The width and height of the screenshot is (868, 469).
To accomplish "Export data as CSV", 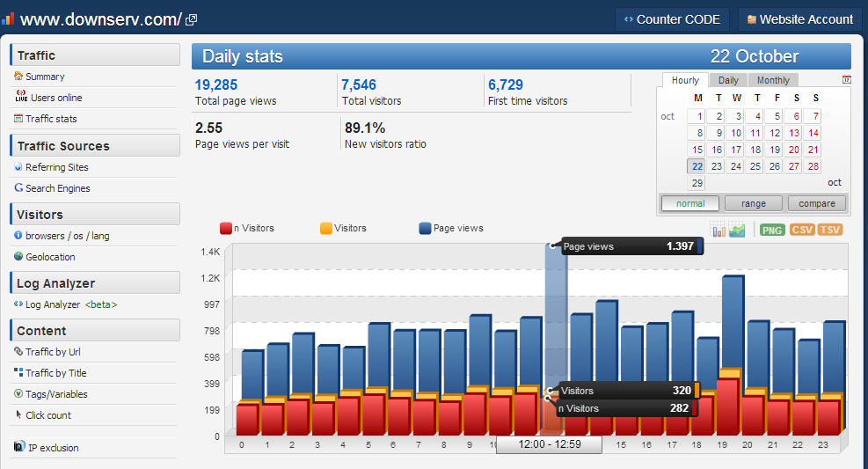I will (x=802, y=230).
